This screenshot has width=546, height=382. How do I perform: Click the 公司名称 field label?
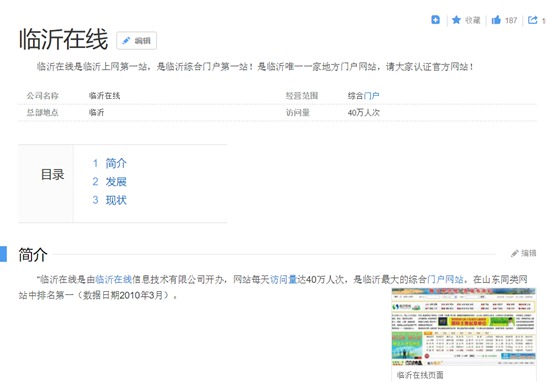click(42, 95)
